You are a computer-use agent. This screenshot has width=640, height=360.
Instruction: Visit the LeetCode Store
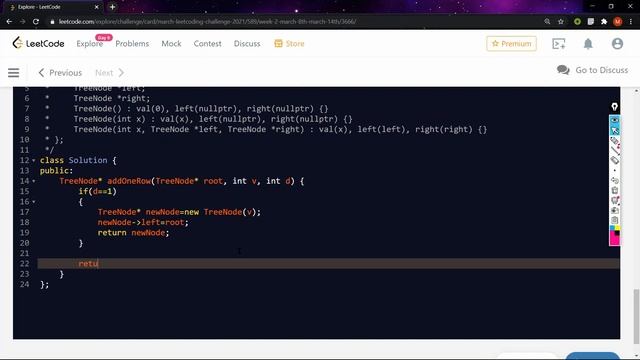point(289,44)
